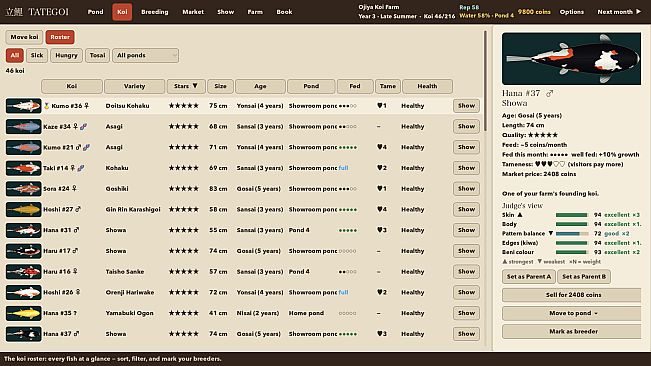
Task: Click the Beni colour score bar
Action: coord(572,252)
